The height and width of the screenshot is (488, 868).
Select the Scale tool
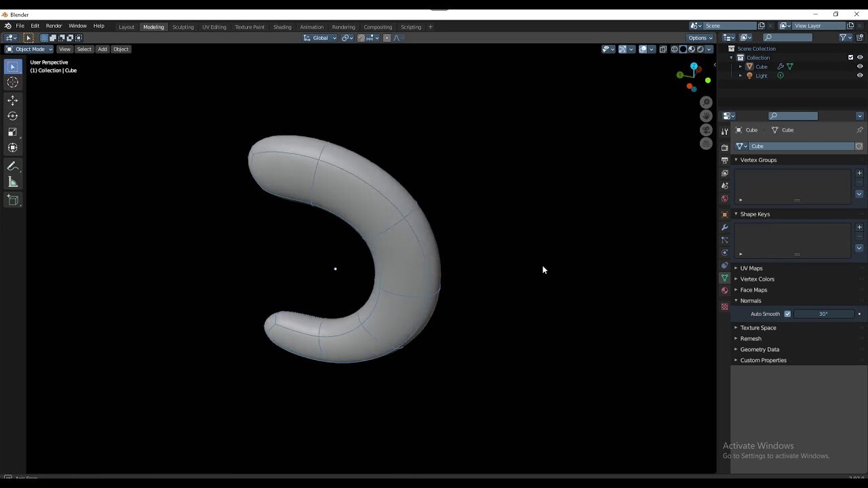12,131
